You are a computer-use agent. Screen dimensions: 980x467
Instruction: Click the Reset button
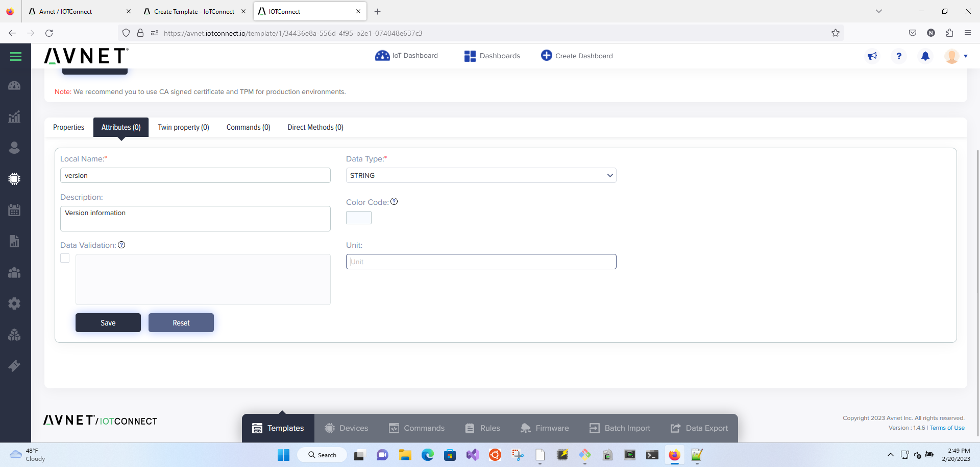[181, 323]
